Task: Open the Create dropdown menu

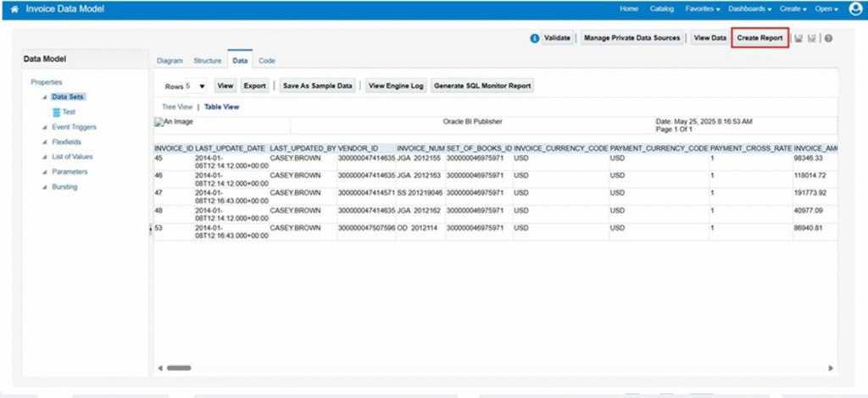Action: point(793,8)
